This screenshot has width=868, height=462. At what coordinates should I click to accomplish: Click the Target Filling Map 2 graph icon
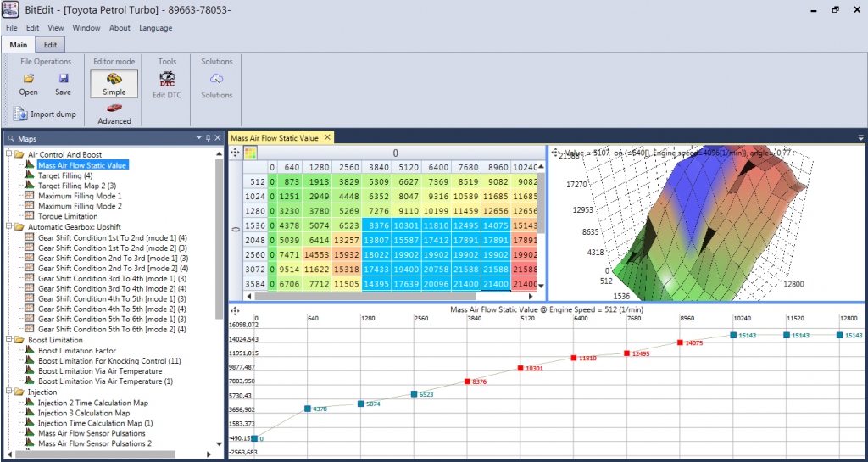pyautogui.click(x=30, y=186)
